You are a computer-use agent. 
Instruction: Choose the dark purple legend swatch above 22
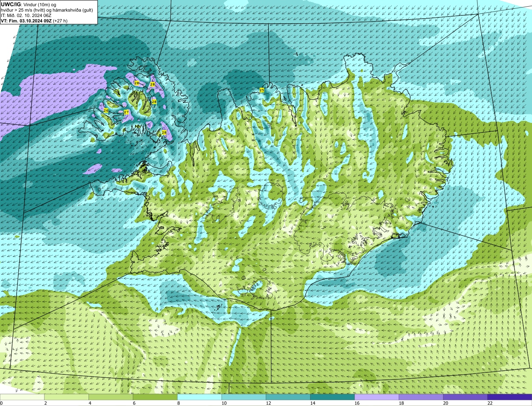(510, 397)
